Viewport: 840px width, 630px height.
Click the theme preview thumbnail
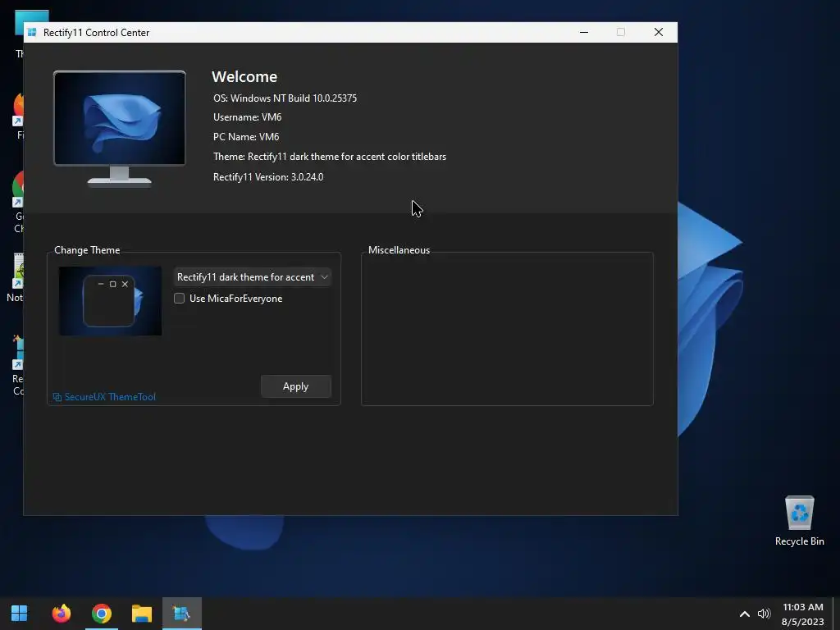[x=110, y=301]
